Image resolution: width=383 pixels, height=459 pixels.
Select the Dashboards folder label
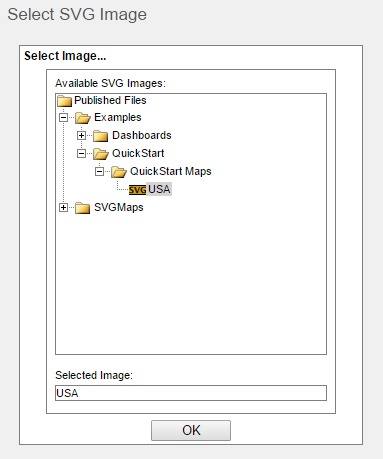click(x=142, y=135)
